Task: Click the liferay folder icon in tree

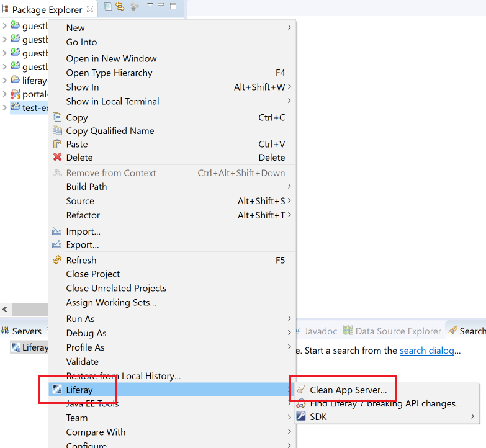Action: point(16,79)
